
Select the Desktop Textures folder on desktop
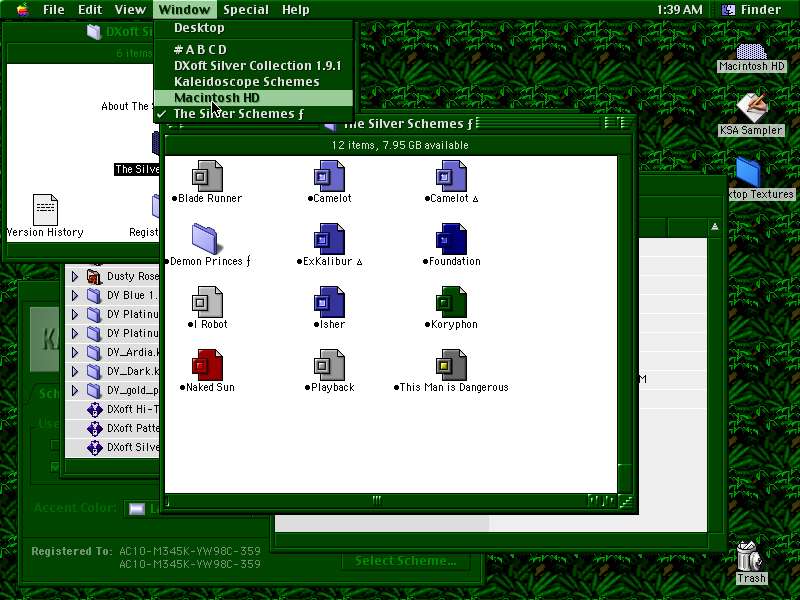(748, 172)
